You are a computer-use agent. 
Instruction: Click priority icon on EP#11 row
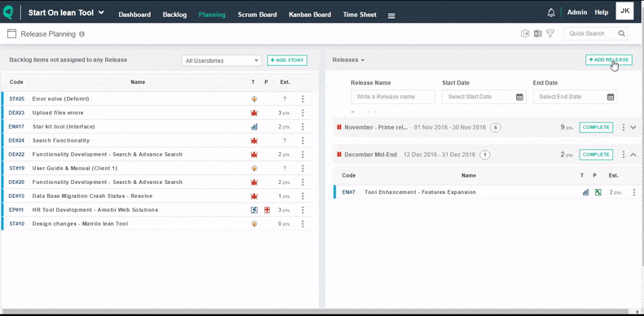coord(267,209)
